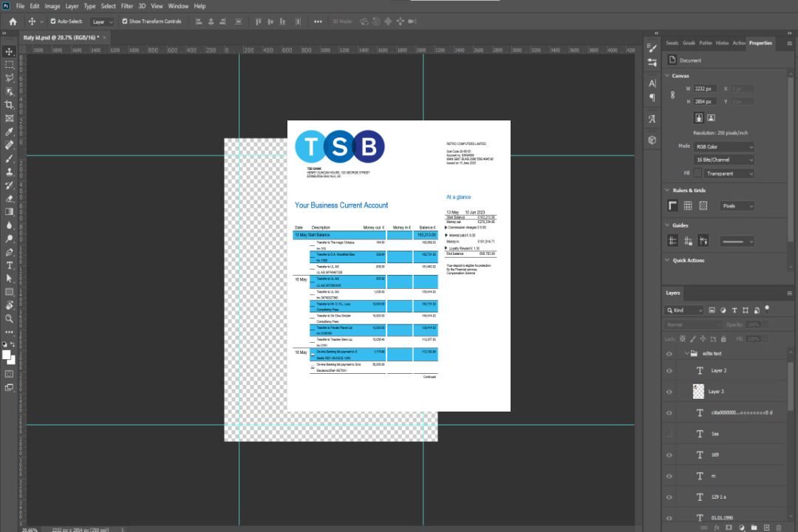Click the Home icon in options bar

tap(13, 21)
